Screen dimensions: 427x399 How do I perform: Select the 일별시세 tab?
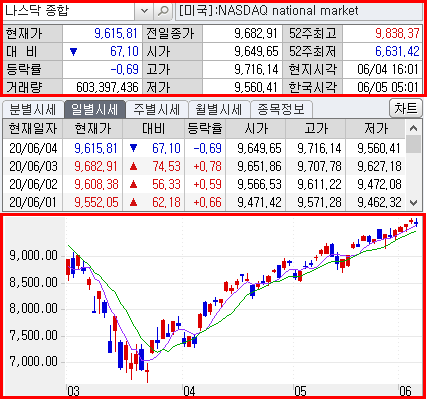95,109
